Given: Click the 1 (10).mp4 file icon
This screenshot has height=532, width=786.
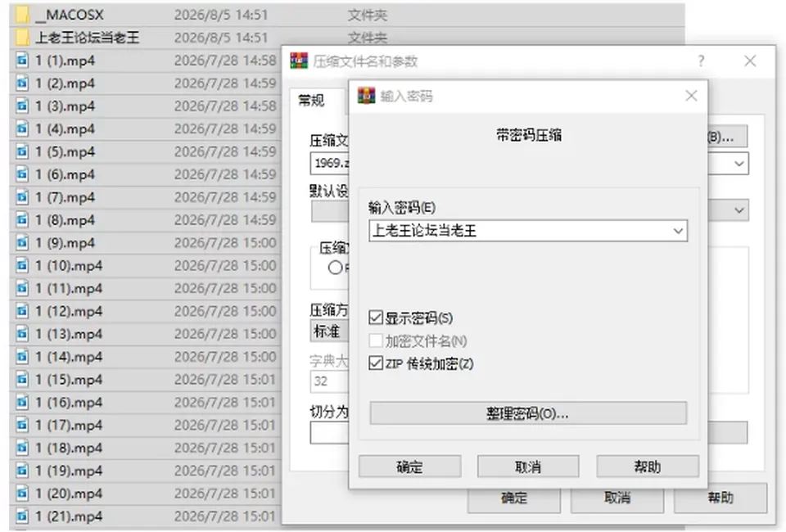Looking at the screenshot, I should coord(22,265).
